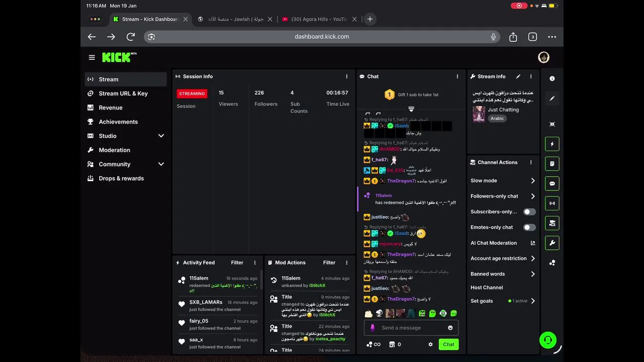
Task: Open Banned words settings
Action: pos(503,274)
